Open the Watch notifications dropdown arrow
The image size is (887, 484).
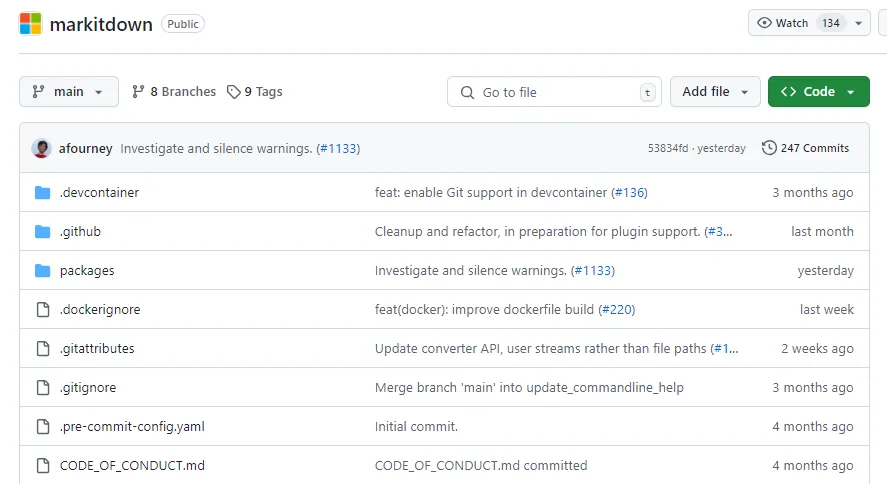859,24
